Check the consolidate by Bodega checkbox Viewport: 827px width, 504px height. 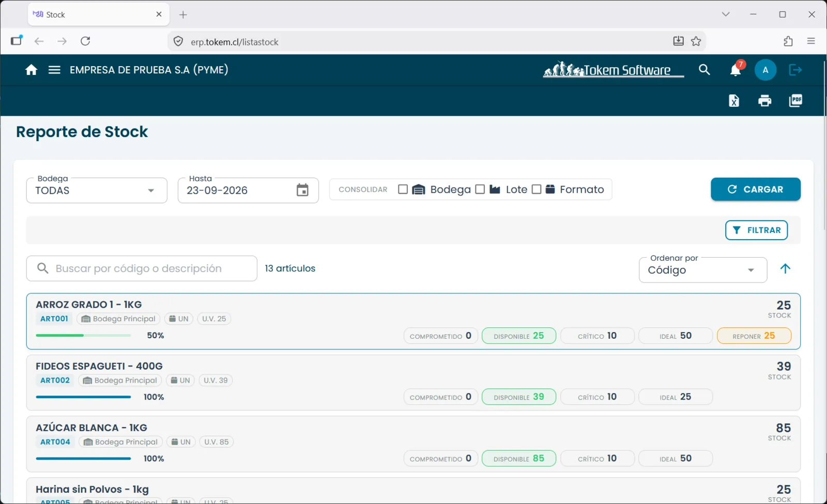click(403, 190)
